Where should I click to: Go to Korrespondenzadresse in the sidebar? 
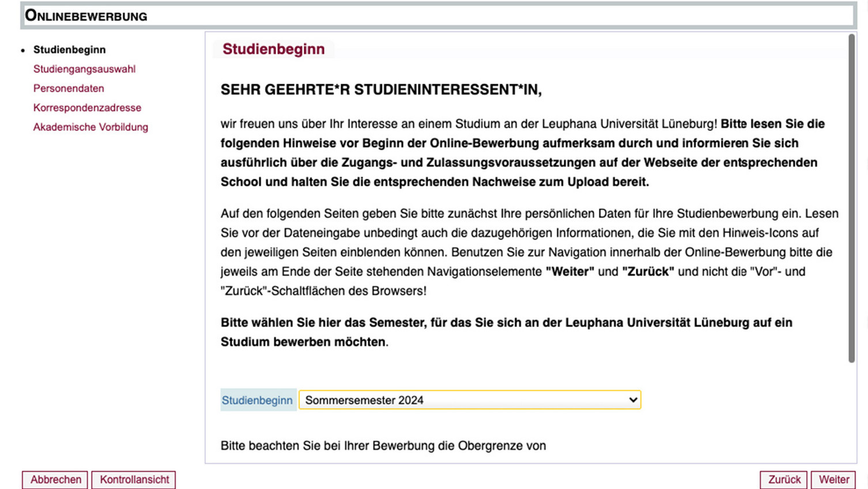[x=87, y=108]
